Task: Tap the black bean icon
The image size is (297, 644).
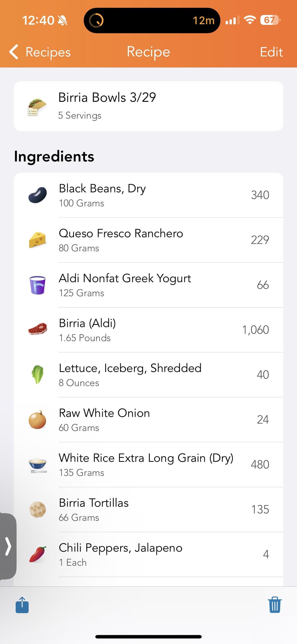Action: tap(38, 195)
